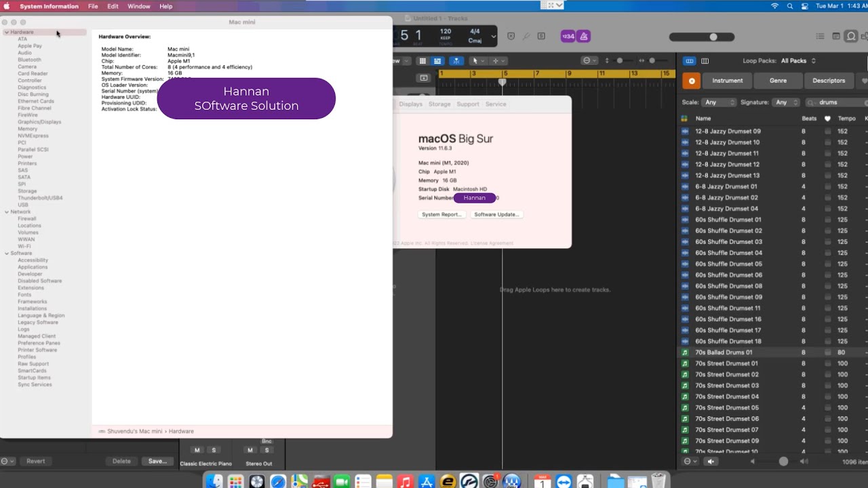
Task: Clear loop filters with the orange X button
Action: [x=691, y=81]
